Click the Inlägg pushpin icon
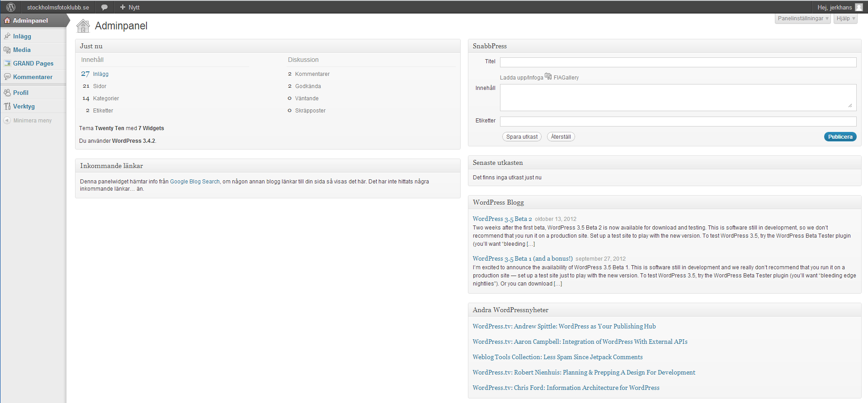The width and height of the screenshot is (868, 403). click(7, 36)
